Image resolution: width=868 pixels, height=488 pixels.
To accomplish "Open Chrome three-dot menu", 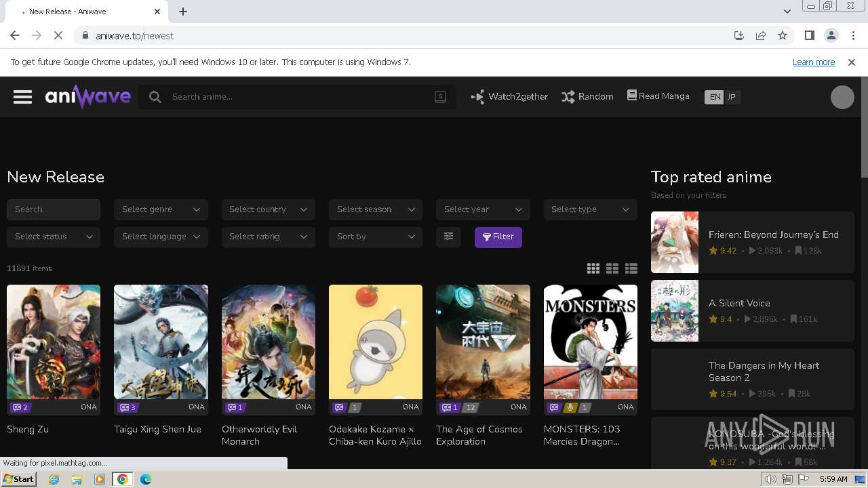I will click(x=852, y=36).
